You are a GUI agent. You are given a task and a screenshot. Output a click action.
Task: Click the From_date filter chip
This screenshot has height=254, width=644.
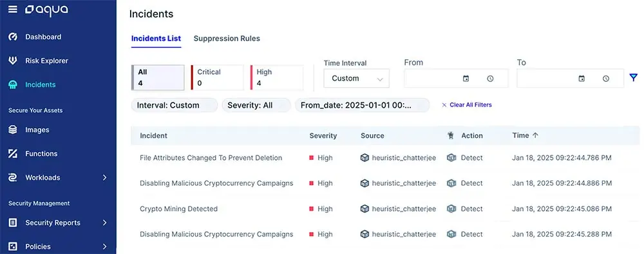click(362, 105)
